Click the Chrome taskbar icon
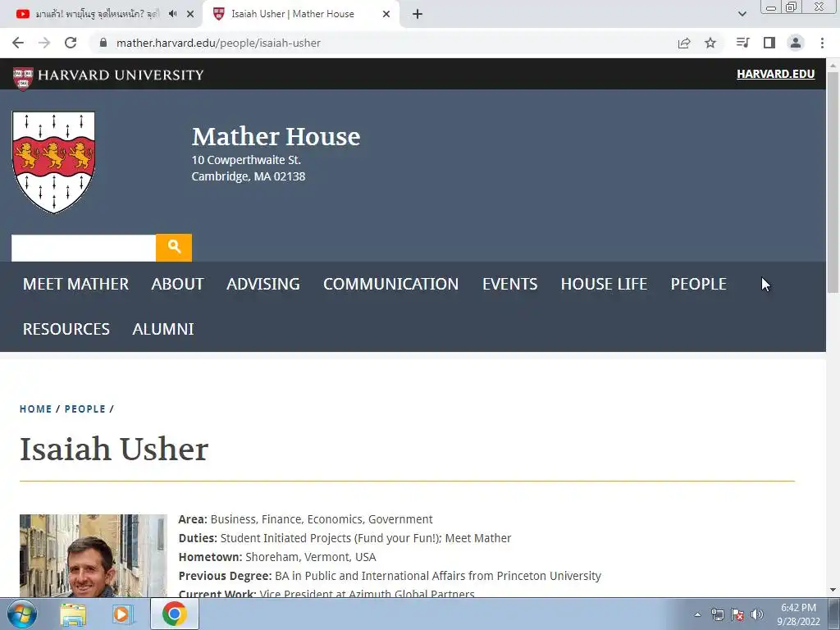Image resolution: width=840 pixels, height=630 pixels. [174, 614]
